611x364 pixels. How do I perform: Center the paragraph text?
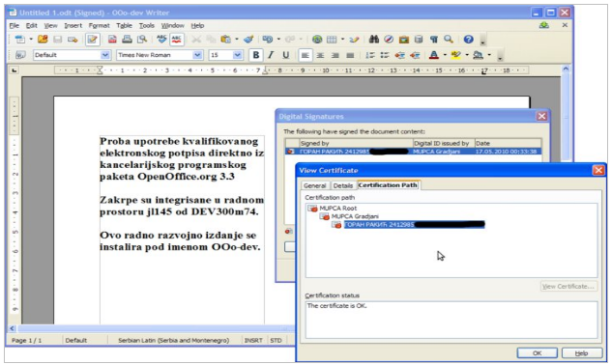point(320,55)
